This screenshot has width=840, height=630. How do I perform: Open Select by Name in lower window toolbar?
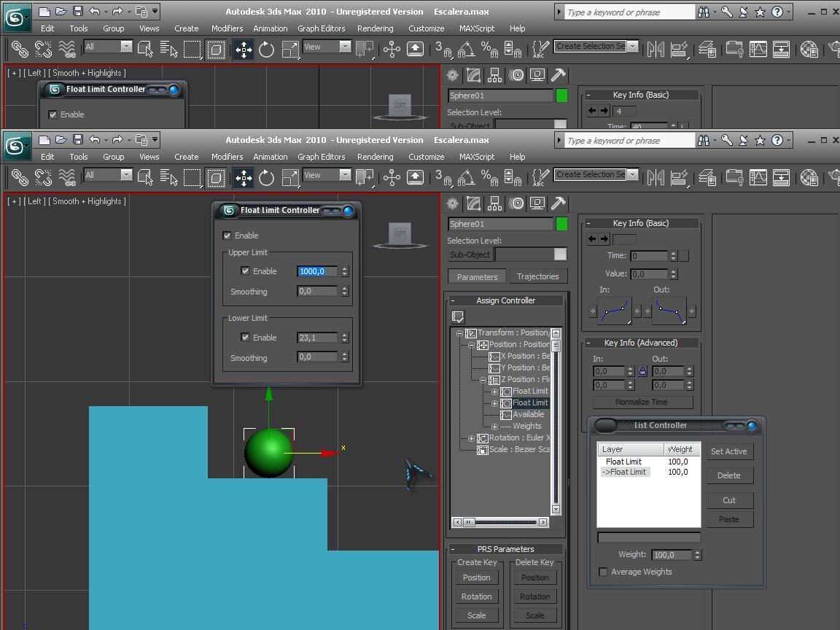click(168, 177)
